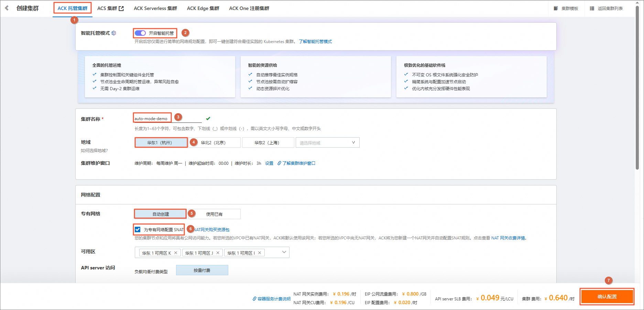Switch to ACK One 注册集群 tab
Image resolution: width=644 pixels, height=310 pixels.
click(249, 8)
